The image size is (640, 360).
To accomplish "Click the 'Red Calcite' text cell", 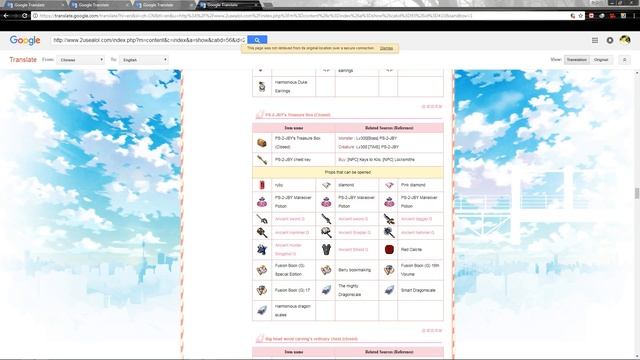I will 411,249.
